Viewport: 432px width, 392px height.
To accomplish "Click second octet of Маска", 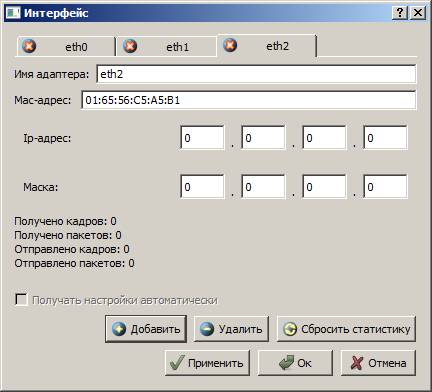I will pos(263,186).
